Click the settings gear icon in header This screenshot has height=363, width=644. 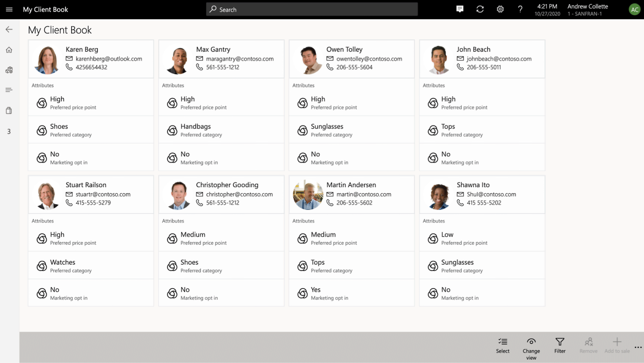(500, 9)
